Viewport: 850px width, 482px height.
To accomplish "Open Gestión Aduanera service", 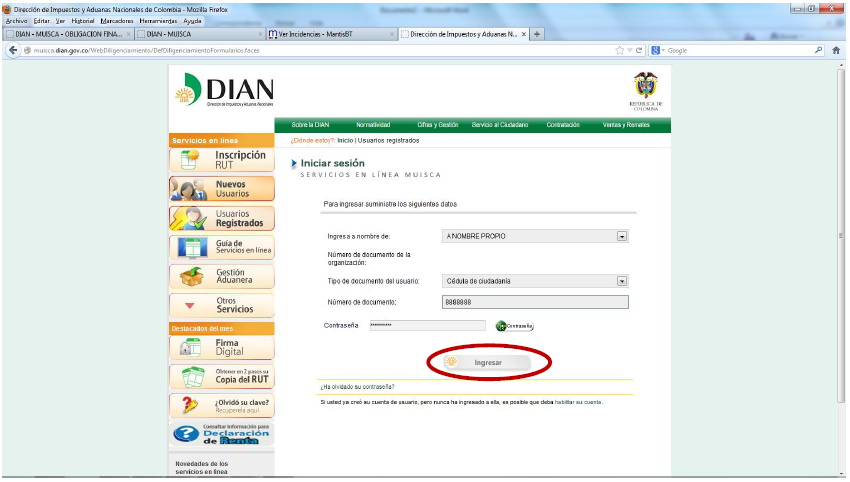I will point(222,277).
